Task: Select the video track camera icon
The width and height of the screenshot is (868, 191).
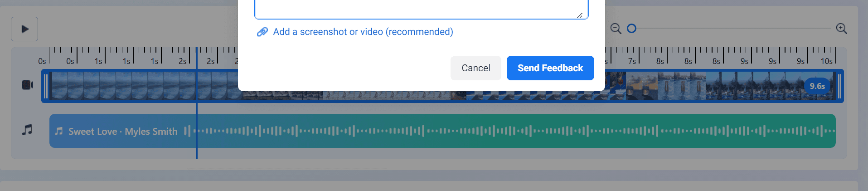Action: (x=28, y=85)
